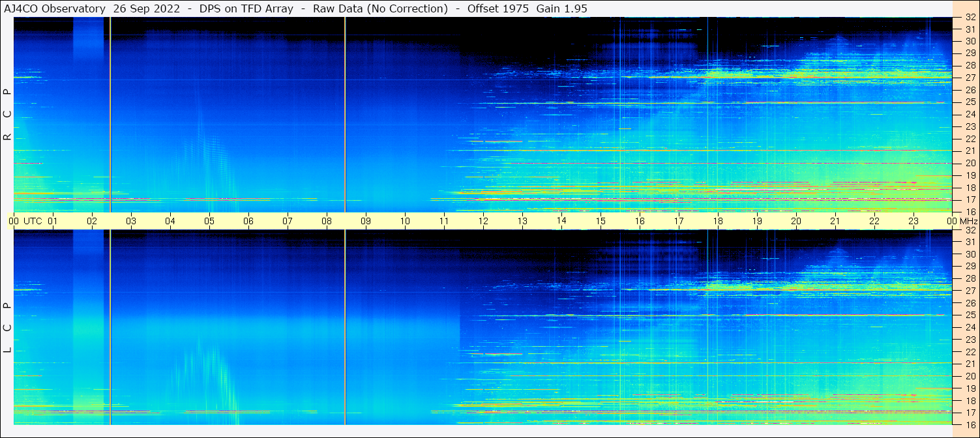Select hour label "20" on time axis

tap(796, 221)
